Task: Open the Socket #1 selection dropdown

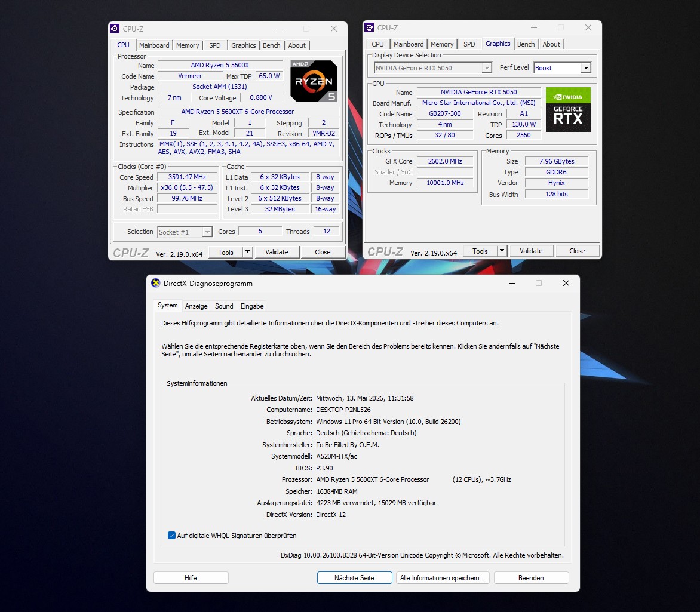Action: pos(207,232)
